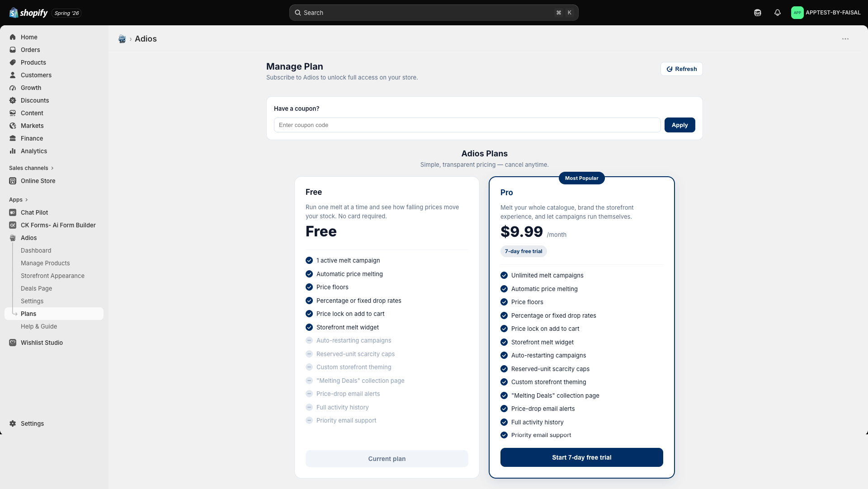Click the Growth icon in sidebar
Screen dimensions: 868x489
(x=13, y=88)
